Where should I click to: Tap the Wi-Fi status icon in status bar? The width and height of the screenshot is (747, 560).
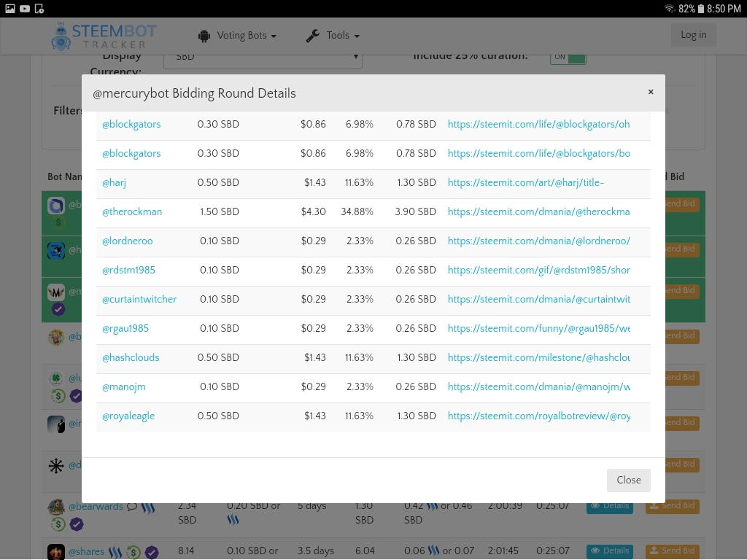[670, 9]
